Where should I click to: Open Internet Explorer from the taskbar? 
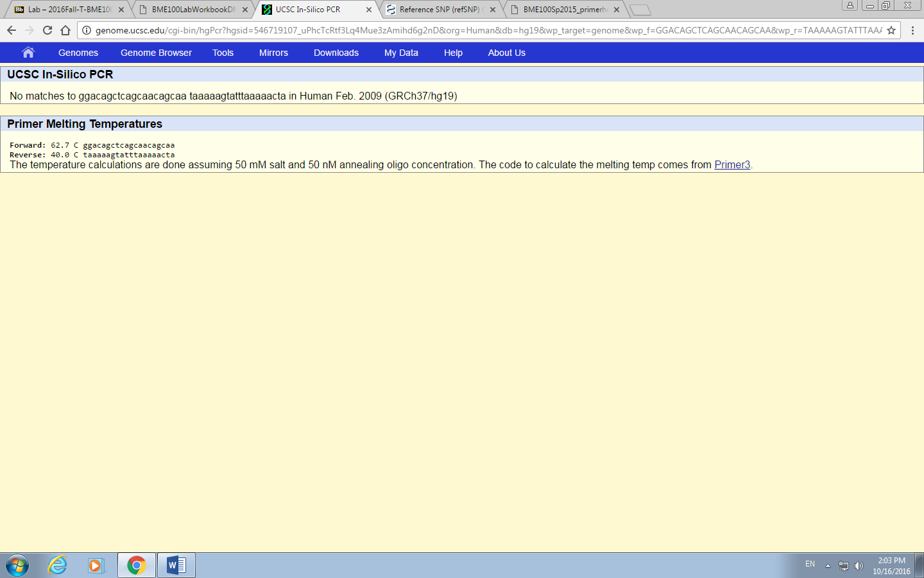coord(58,565)
